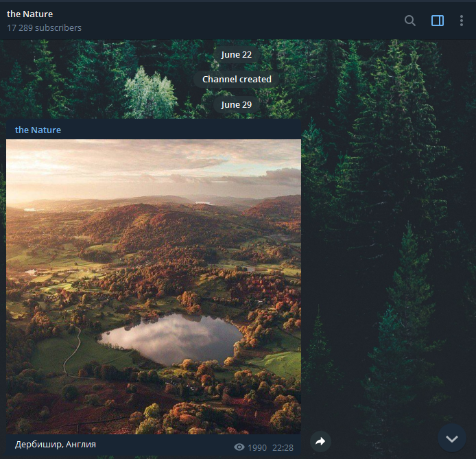Click the June 29 date badge

[x=236, y=105]
